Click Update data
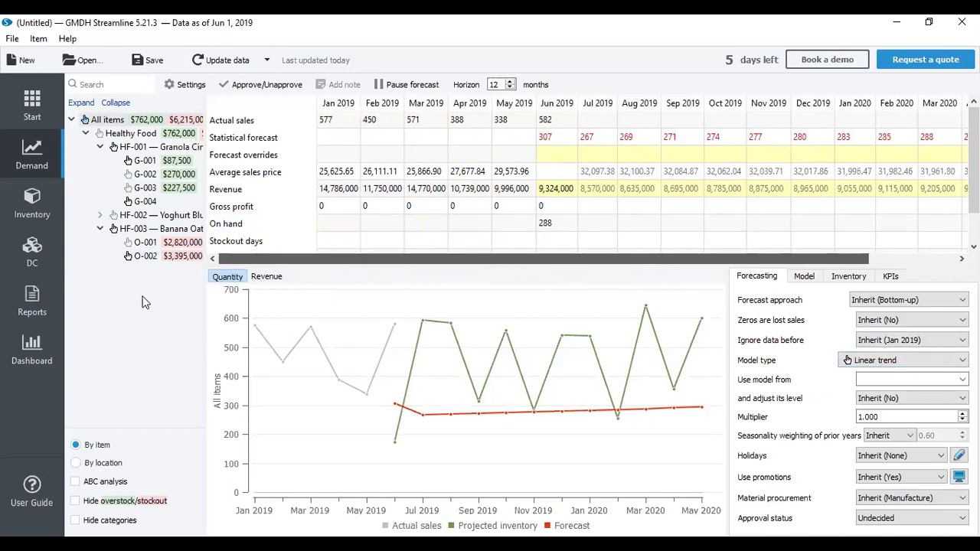The image size is (980, 551). click(220, 60)
